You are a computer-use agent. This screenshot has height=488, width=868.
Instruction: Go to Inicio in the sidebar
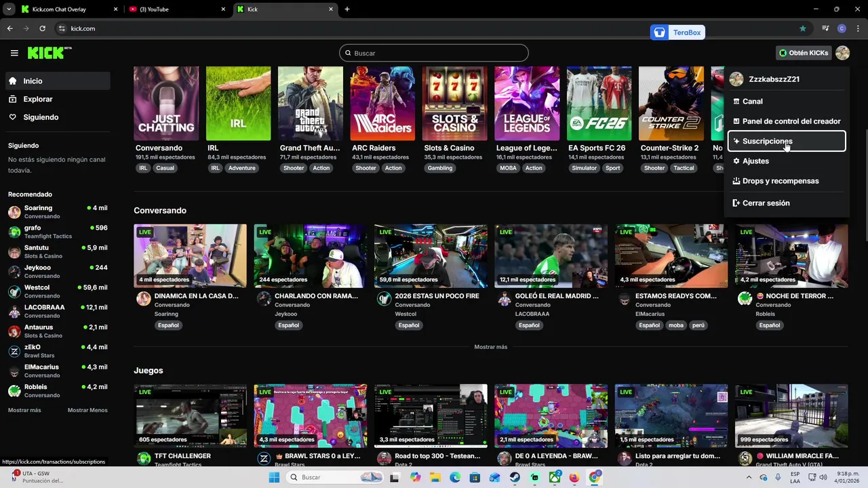pyautogui.click(x=58, y=81)
